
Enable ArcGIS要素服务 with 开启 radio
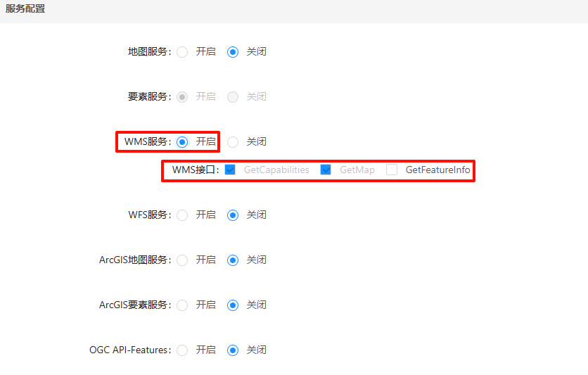182,305
